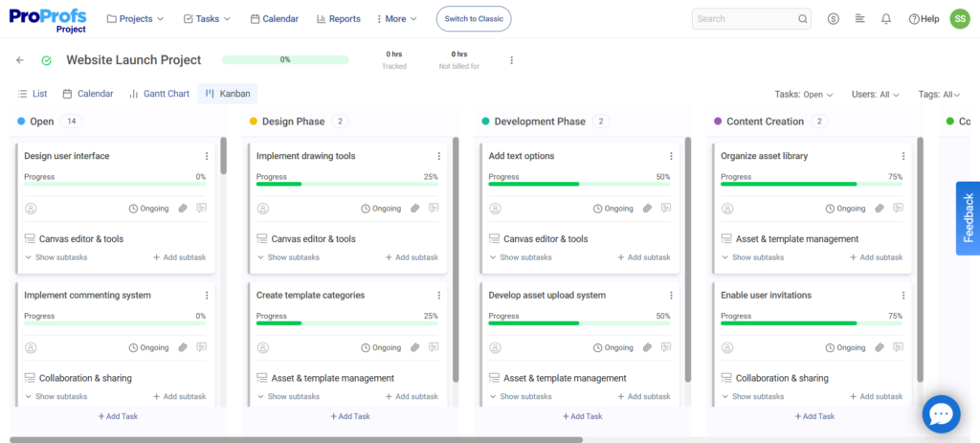Open three-dot menu on Add text options card
The height and width of the screenshot is (443, 980).
click(x=671, y=156)
